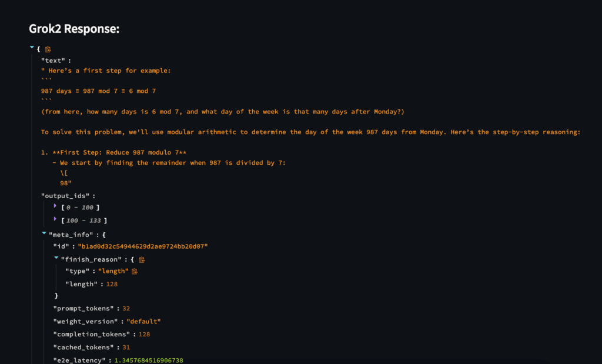
Task: Click the e2e_latency value 1.3457684516906738
Action: point(149,360)
